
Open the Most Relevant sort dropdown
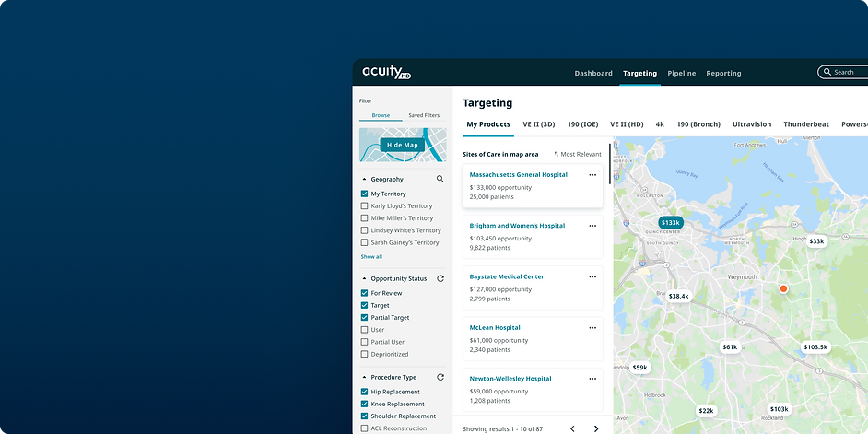click(x=578, y=155)
